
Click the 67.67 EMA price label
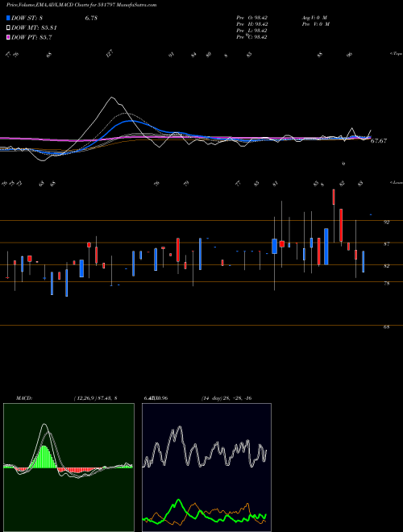click(x=379, y=141)
